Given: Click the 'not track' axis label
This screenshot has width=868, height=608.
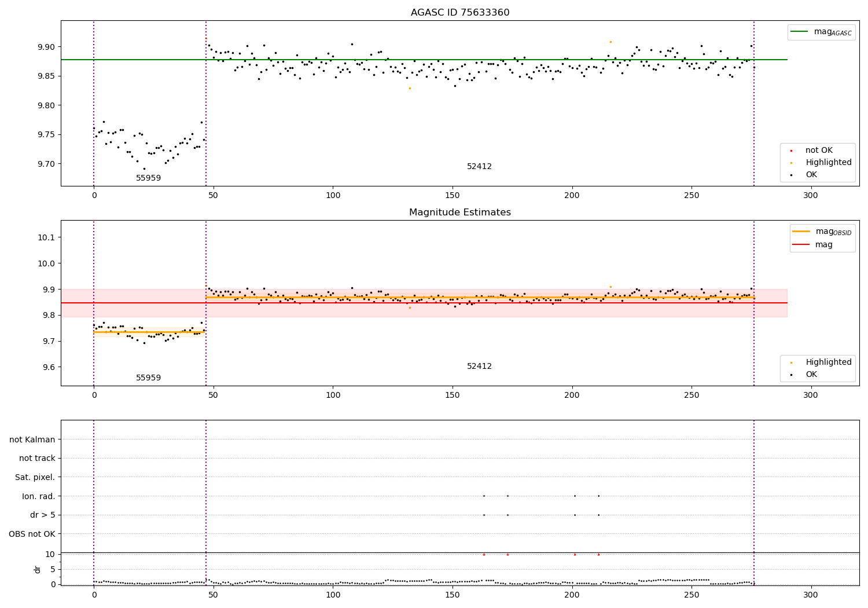Looking at the screenshot, I should tap(37, 459).
